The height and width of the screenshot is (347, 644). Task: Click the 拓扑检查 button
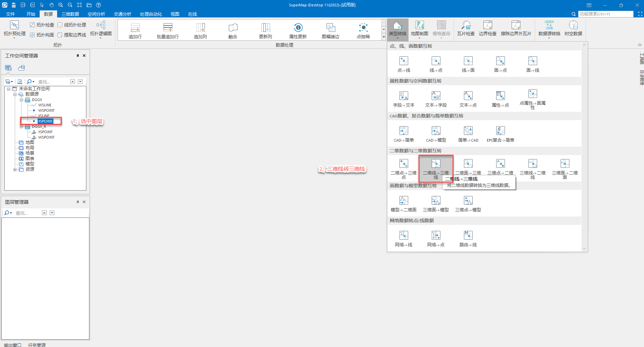(x=42, y=25)
